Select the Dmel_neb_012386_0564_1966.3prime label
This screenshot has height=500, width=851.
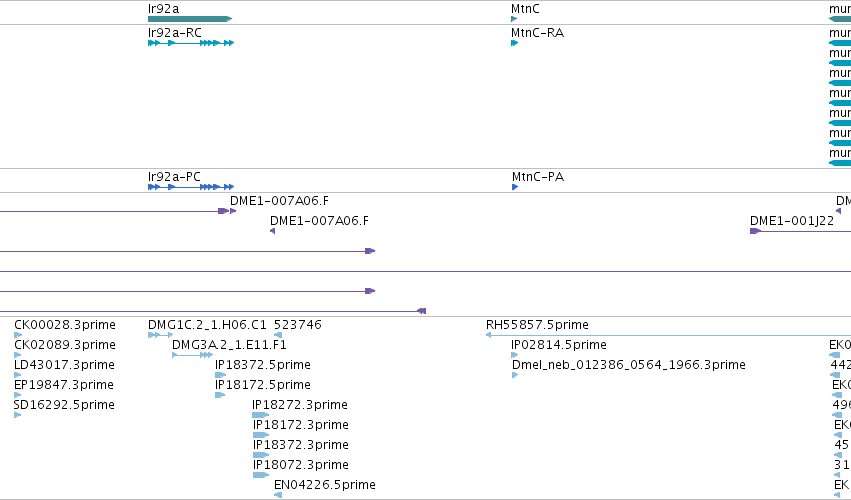pos(628,365)
